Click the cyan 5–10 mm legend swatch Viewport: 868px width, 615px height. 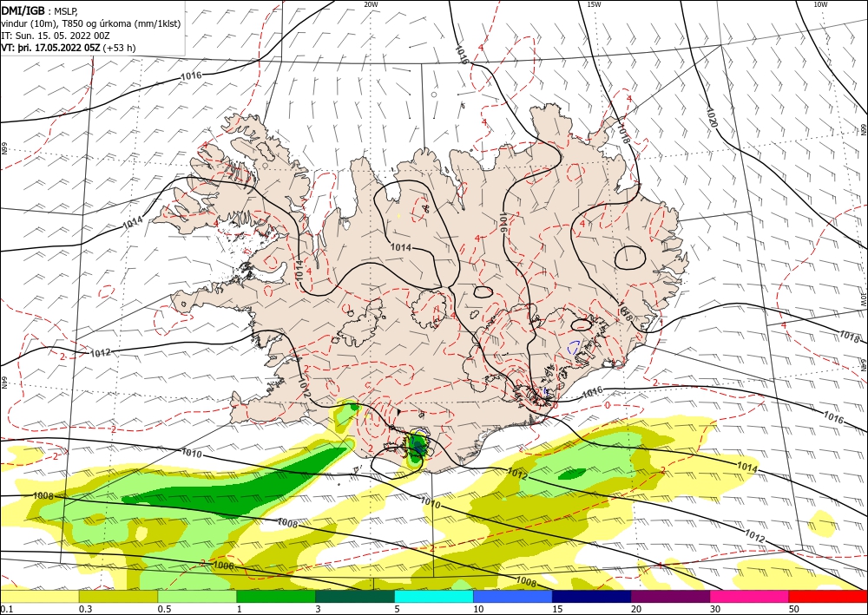[434, 596]
